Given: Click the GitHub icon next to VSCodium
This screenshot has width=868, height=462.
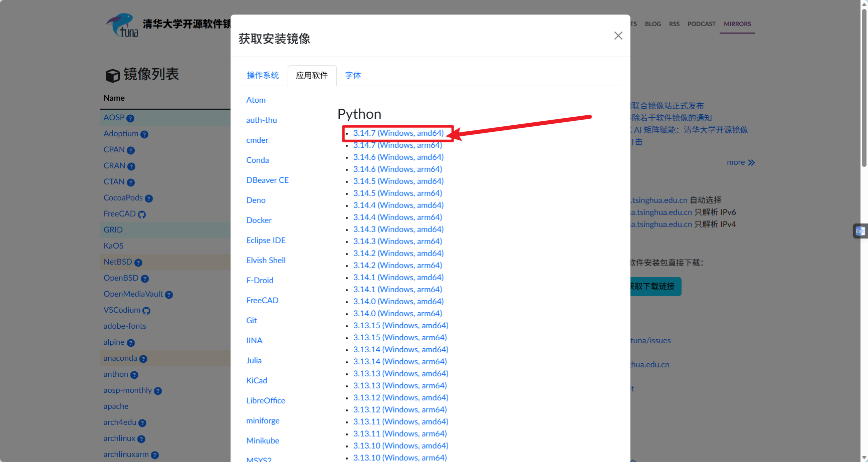Looking at the screenshot, I should click(146, 311).
